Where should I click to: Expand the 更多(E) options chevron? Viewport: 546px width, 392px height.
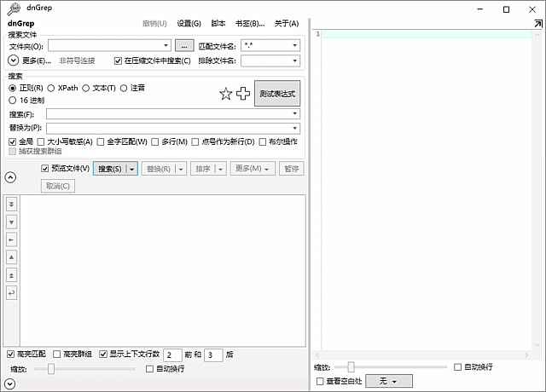(x=14, y=61)
